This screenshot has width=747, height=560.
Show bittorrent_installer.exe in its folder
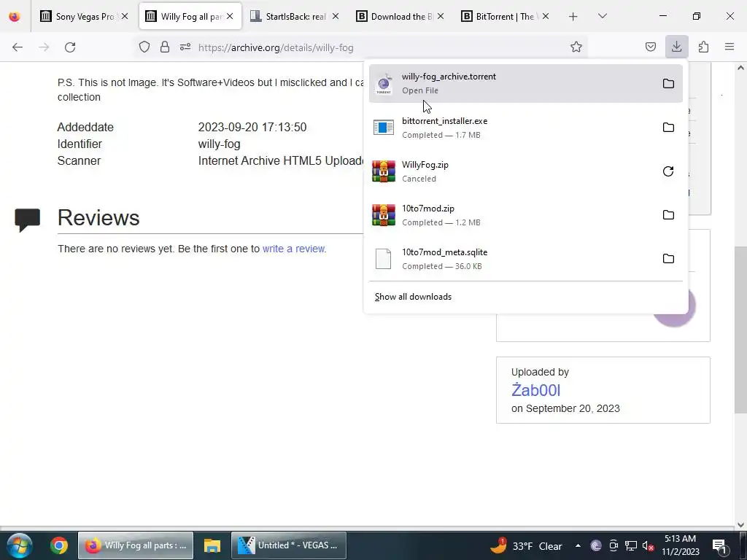(x=668, y=127)
